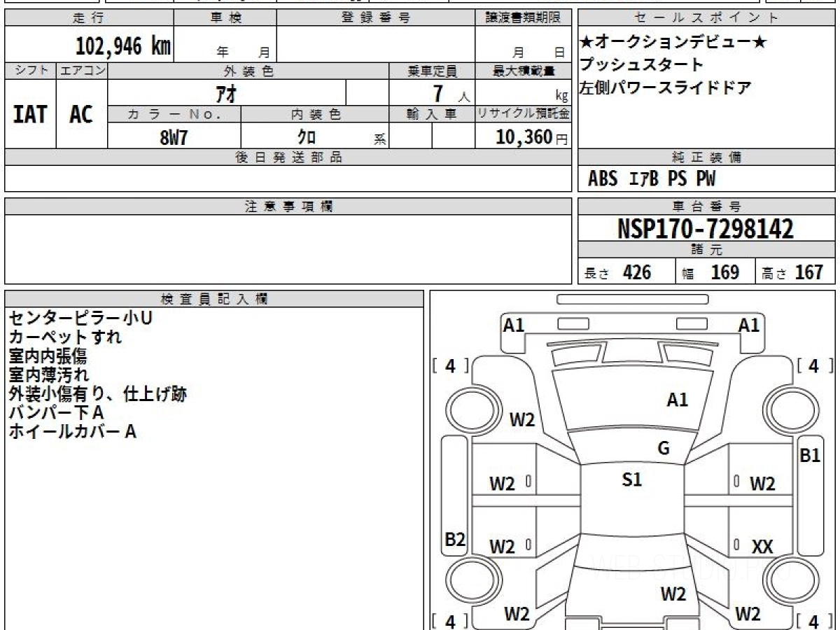Select the プッシュスタート sales point line
The width and height of the screenshot is (840, 630).
(x=641, y=65)
